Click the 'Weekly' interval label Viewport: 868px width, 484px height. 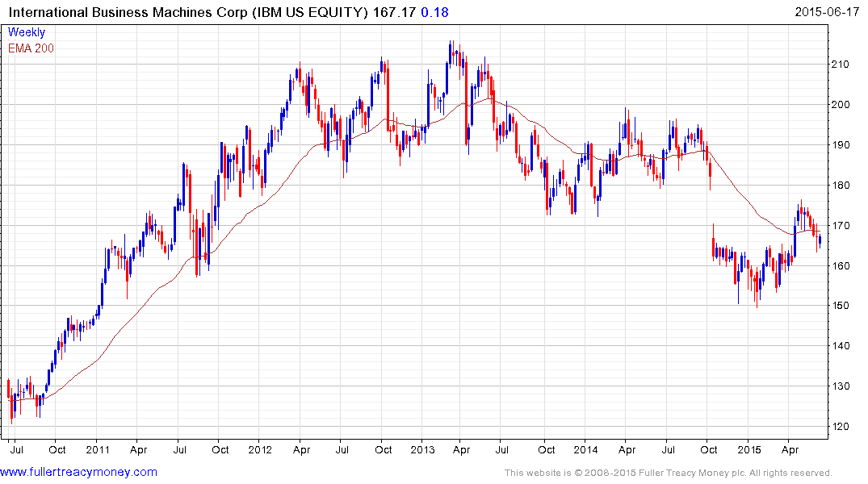[x=26, y=32]
